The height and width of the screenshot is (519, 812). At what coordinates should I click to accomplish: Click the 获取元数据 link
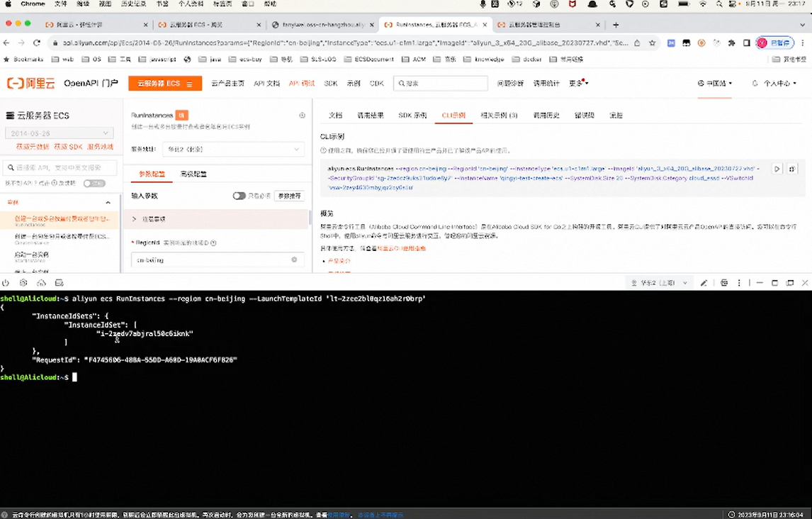pos(32,147)
